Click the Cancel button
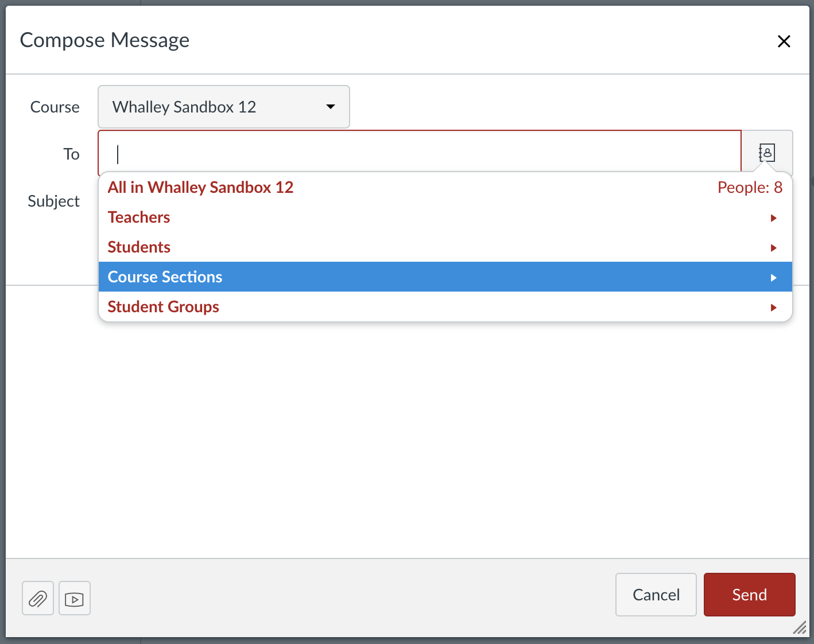The image size is (814, 644). tap(656, 595)
